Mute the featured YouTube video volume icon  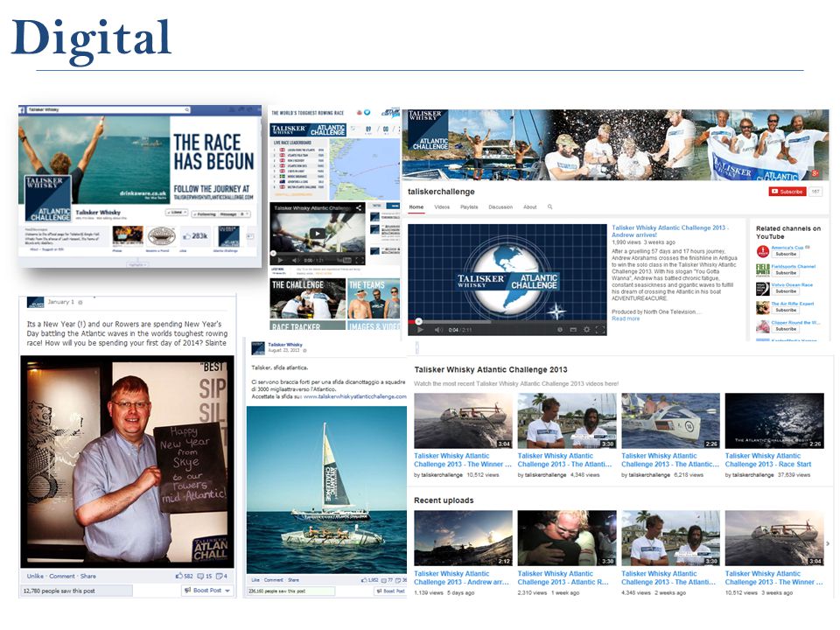[438, 330]
